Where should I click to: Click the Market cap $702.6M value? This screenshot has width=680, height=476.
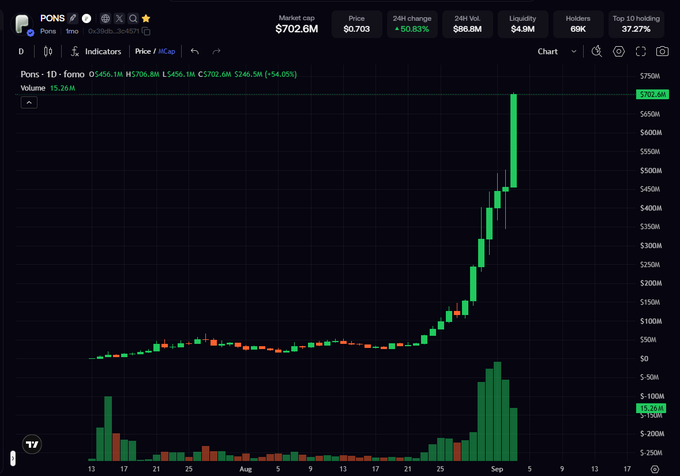point(297,29)
